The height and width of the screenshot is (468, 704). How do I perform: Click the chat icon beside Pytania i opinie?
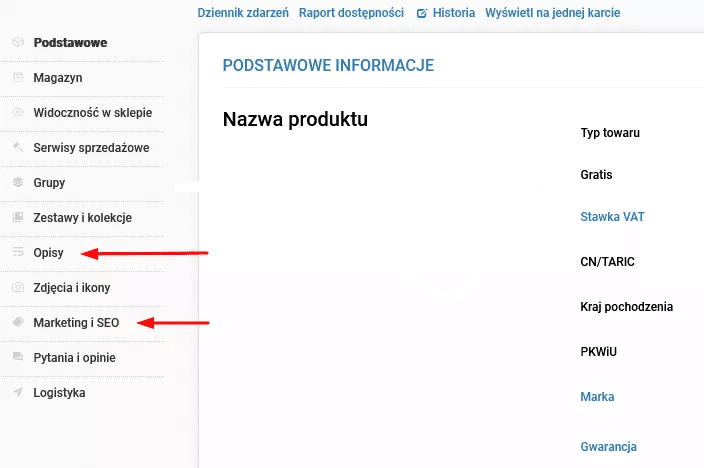(x=18, y=357)
